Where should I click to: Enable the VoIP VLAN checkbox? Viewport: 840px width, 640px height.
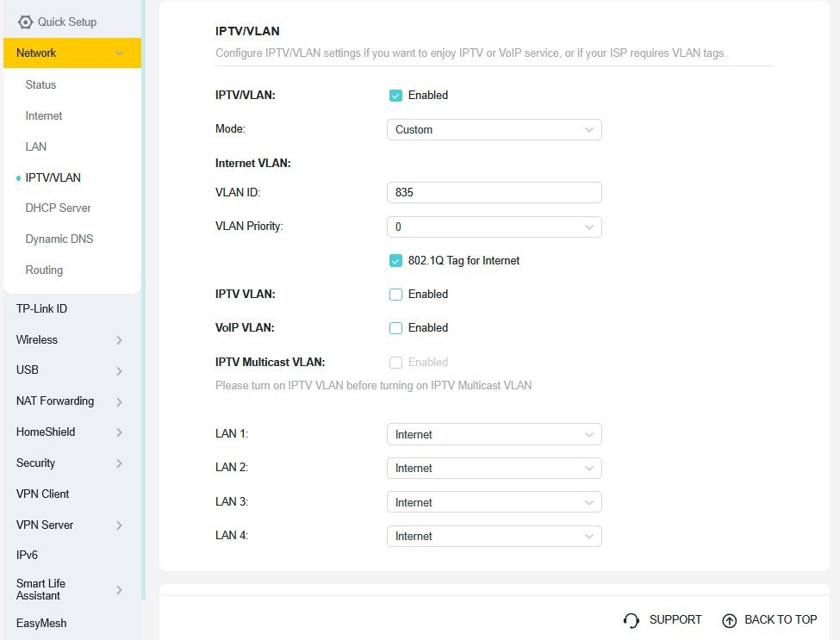(x=396, y=328)
